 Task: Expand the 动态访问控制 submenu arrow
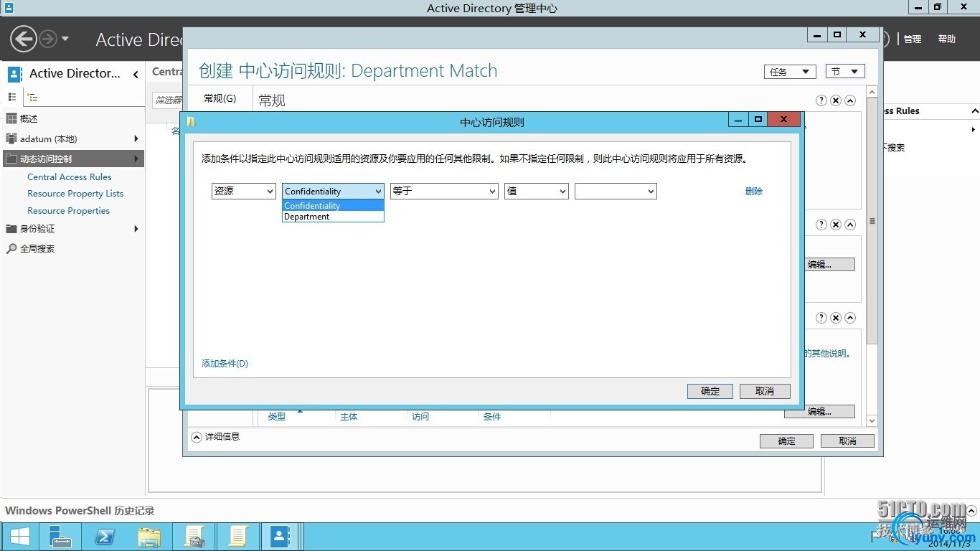[x=136, y=159]
